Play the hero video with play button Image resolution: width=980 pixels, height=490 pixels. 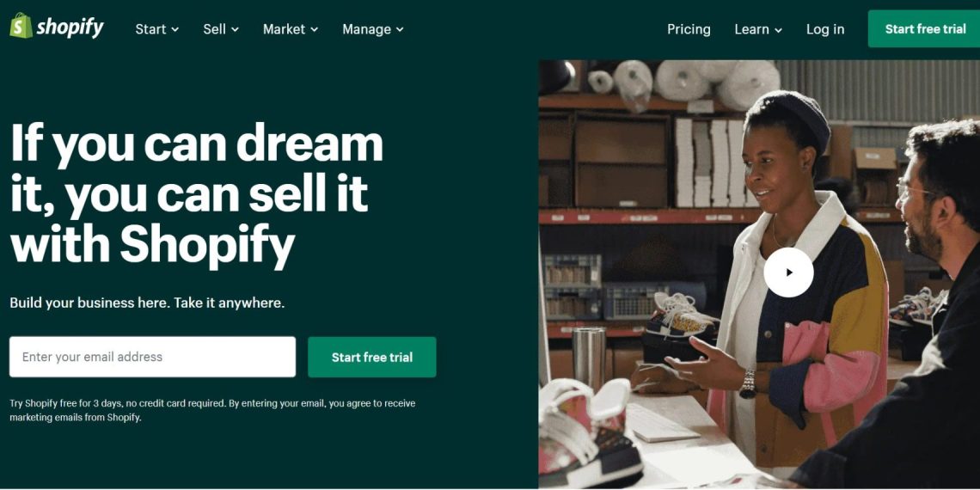tap(789, 273)
